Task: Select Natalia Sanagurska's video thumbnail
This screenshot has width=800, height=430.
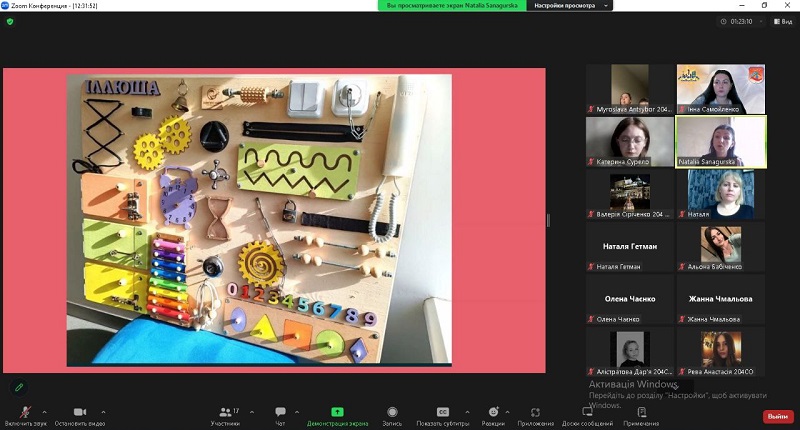Action: [x=720, y=142]
